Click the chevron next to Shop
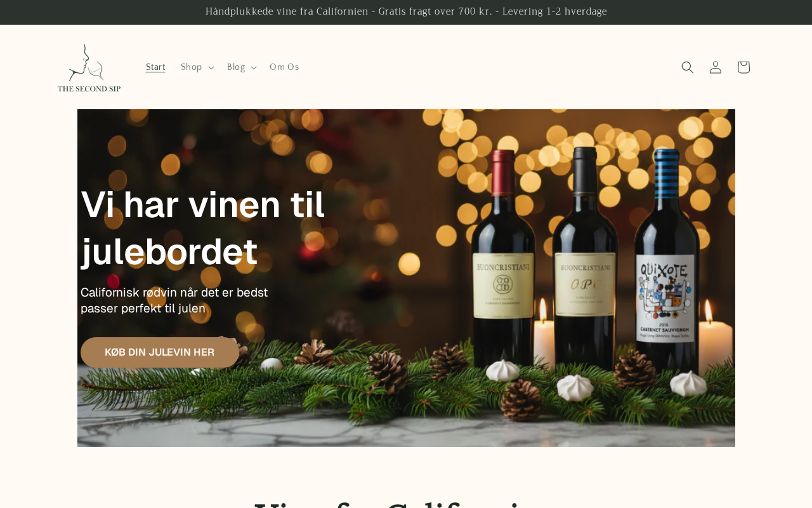Screen dimensions: 812x508 [211, 68]
